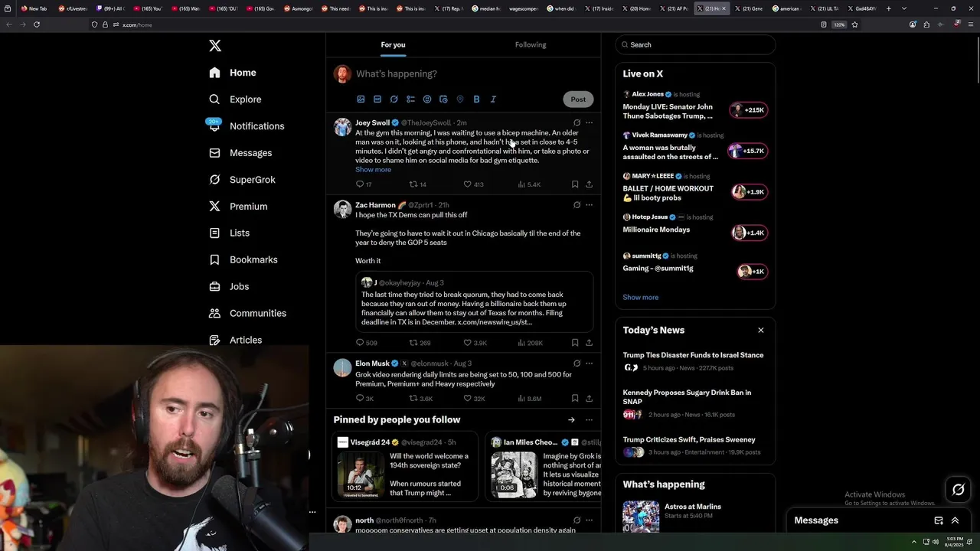Reload the page in browser toolbar
Image resolution: width=980 pixels, height=551 pixels.
[x=36, y=24]
